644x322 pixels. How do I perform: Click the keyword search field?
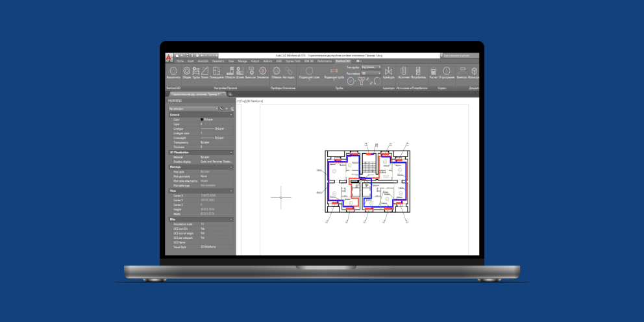461,55
